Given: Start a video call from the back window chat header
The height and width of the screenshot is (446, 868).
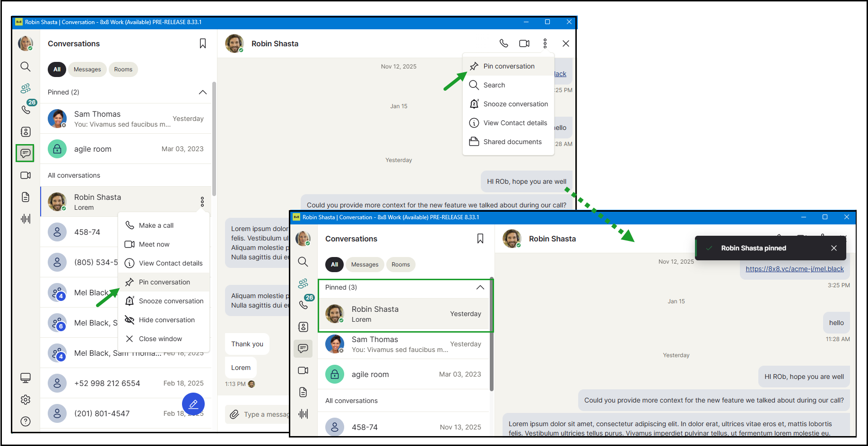Looking at the screenshot, I should [x=524, y=43].
